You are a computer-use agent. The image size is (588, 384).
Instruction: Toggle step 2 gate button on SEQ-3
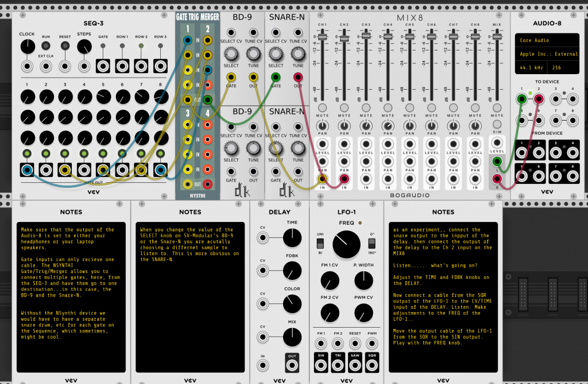click(x=46, y=153)
